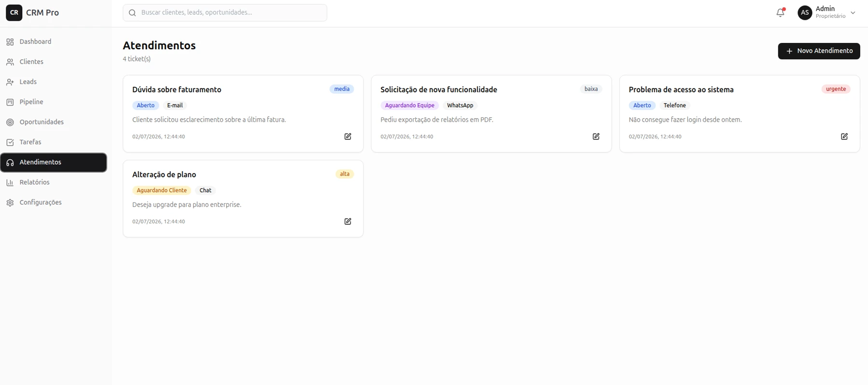Open the Alteração de plano title
Viewport: 868px width, 385px height.
point(164,175)
